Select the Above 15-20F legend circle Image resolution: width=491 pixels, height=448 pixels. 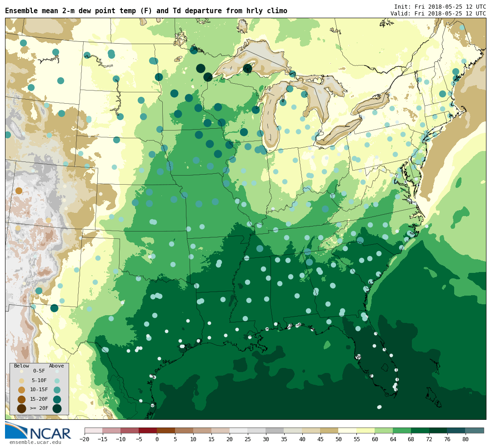click(57, 399)
